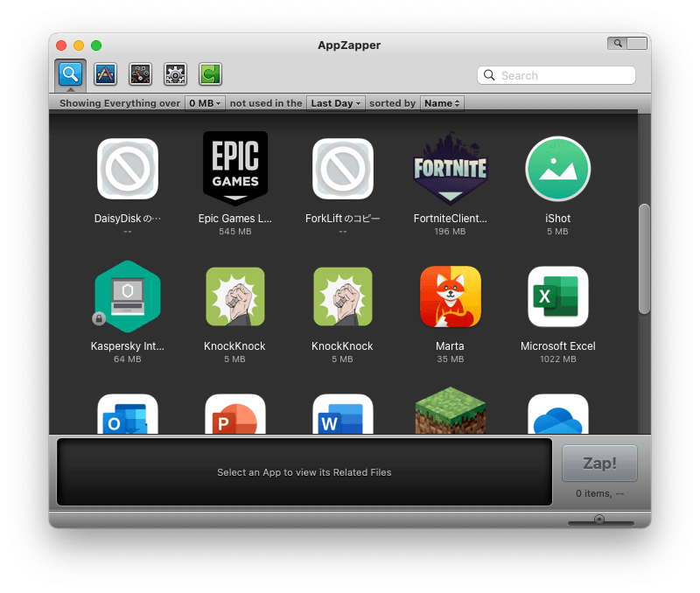Click the 64 MB size text
The width and height of the screenshot is (700, 593).
pos(128,359)
